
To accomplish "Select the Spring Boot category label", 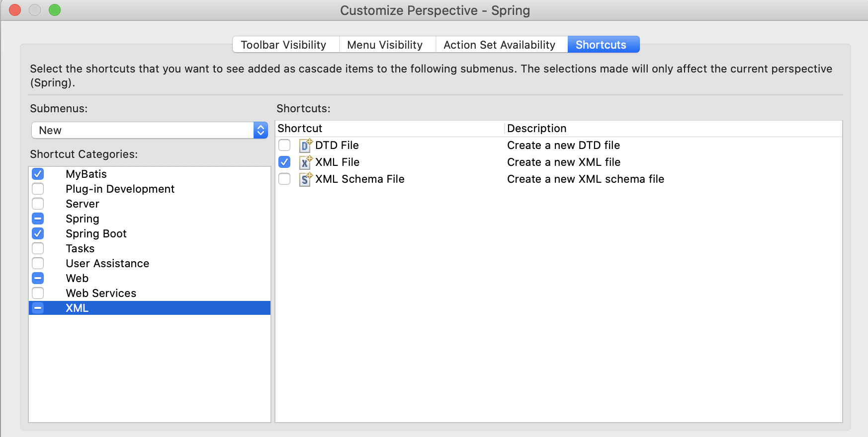I will [x=96, y=234].
